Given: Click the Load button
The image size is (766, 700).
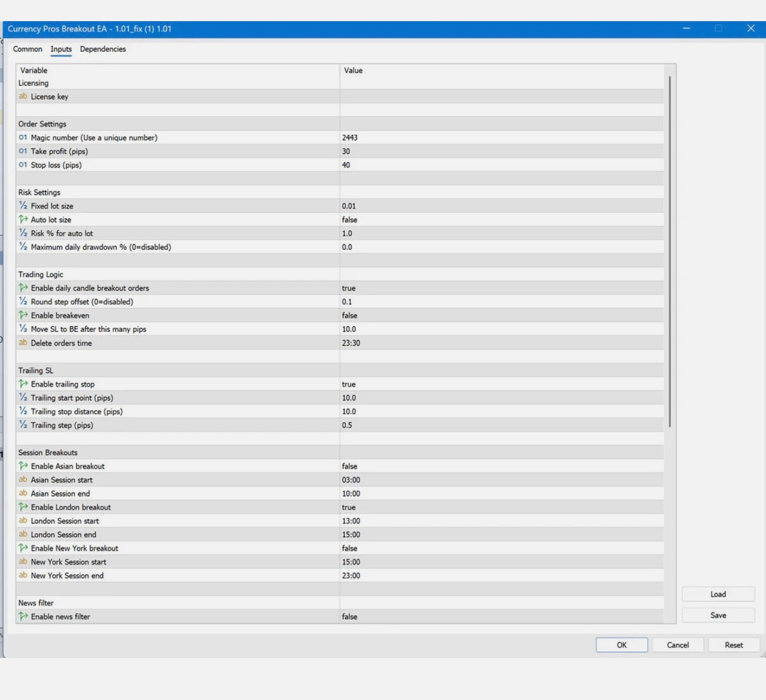Looking at the screenshot, I should (718, 594).
